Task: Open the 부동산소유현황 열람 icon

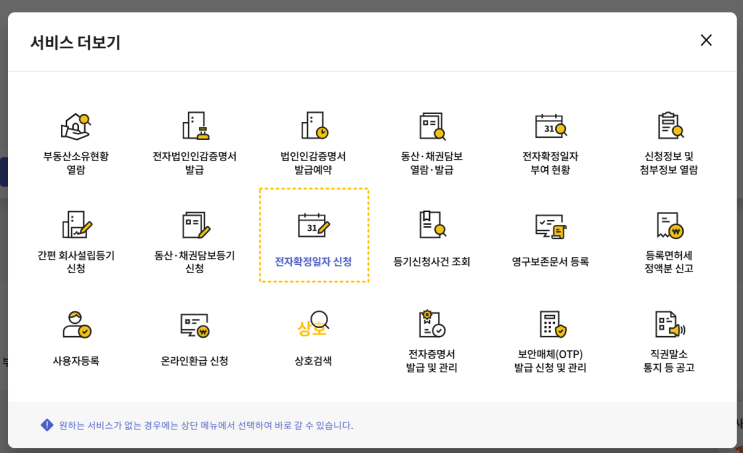Action: click(x=76, y=127)
